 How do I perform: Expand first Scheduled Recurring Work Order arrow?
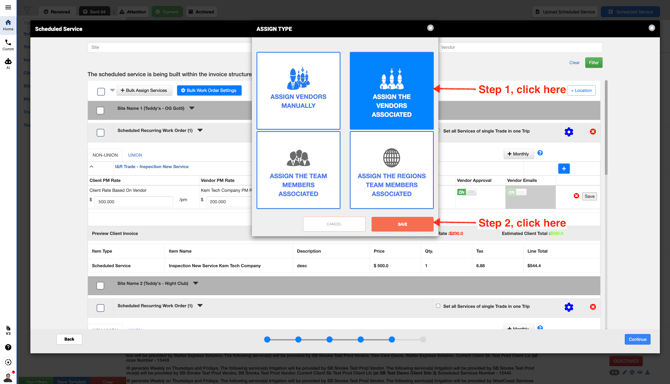click(200, 130)
